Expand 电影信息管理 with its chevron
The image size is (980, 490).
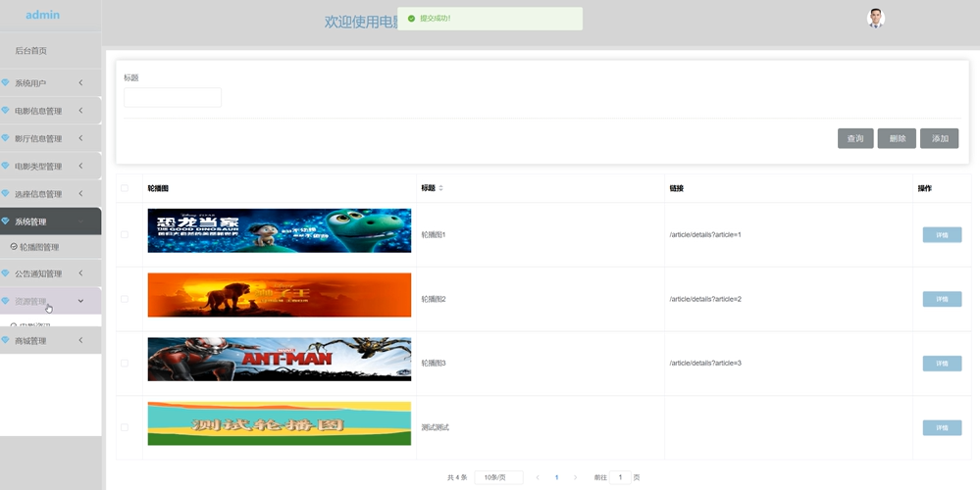pos(80,111)
